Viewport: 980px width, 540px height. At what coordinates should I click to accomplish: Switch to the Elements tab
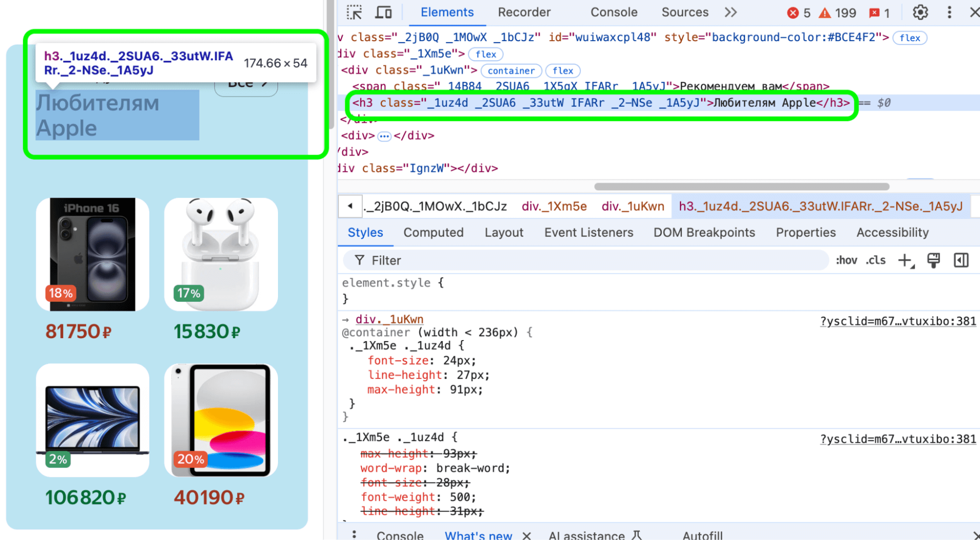[447, 12]
